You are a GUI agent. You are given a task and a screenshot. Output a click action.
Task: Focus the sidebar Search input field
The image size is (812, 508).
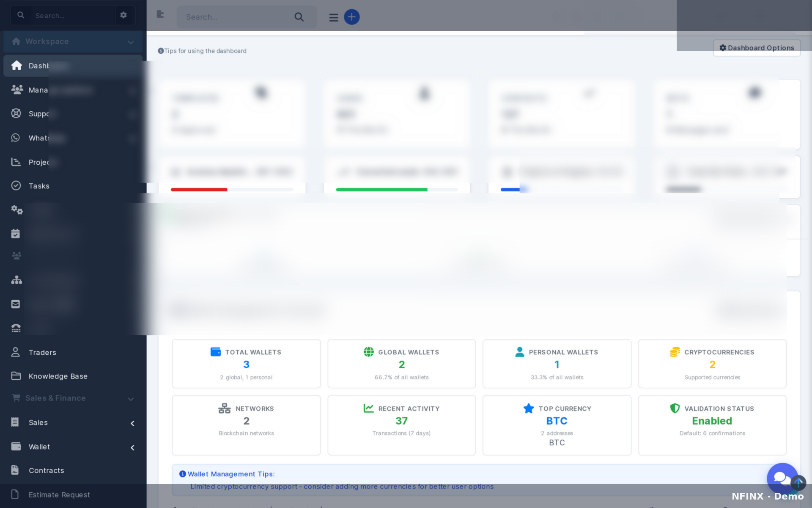pos(73,16)
